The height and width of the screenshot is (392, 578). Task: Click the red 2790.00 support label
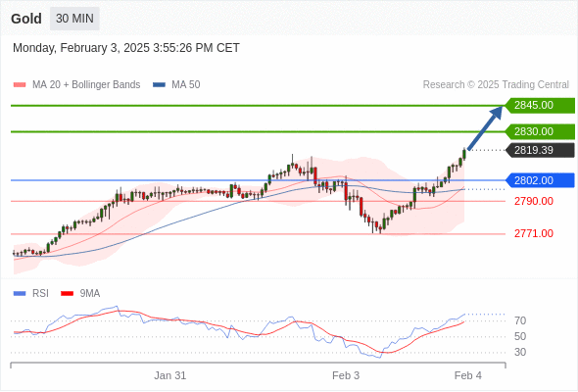(x=533, y=201)
